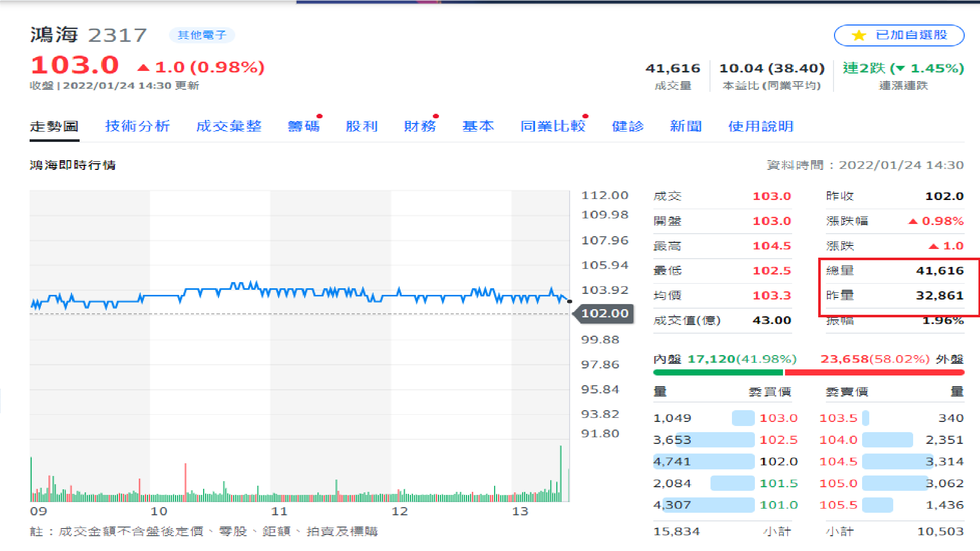
Task: Click the green 內盤 proportion bar
Action: (x=718, y=372)
